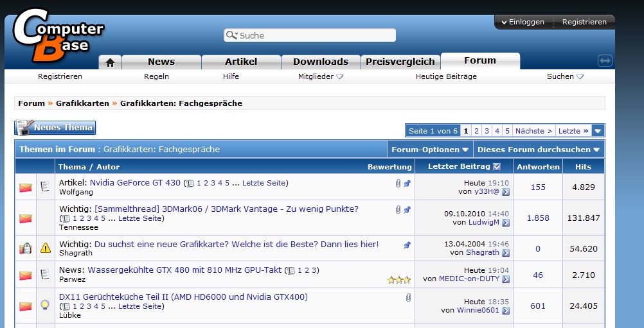644x328 pixels.
Task: Go to page 2 of thread list
Action: (476, 131)
